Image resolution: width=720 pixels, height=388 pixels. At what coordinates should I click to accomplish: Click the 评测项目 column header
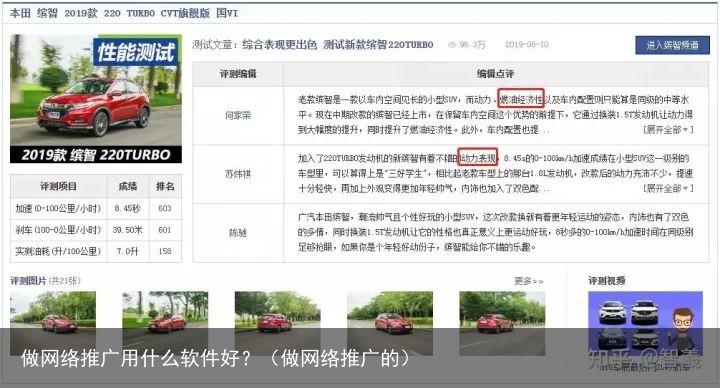click(58, 186)
